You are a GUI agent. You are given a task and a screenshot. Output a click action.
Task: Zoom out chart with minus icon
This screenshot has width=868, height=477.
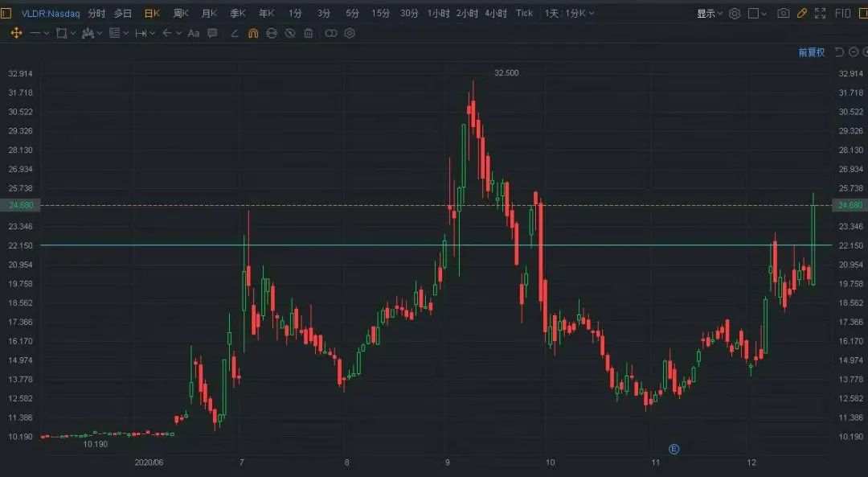pos(854,52)
